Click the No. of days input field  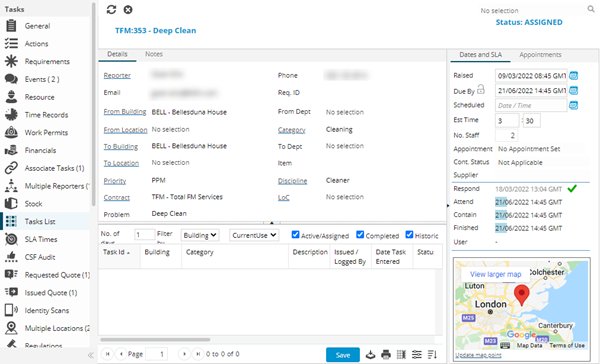click(x=144, y=235)
